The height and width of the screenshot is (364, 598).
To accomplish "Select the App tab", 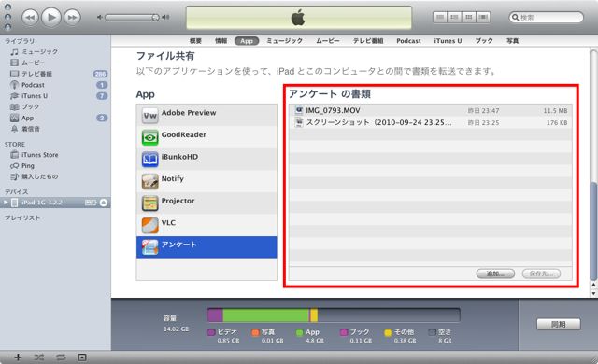I will [x=247, y=41].
